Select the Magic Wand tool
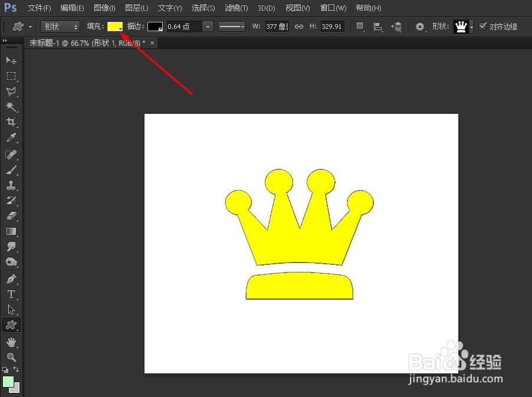532x397 pixels. click(x=11, y=107)
